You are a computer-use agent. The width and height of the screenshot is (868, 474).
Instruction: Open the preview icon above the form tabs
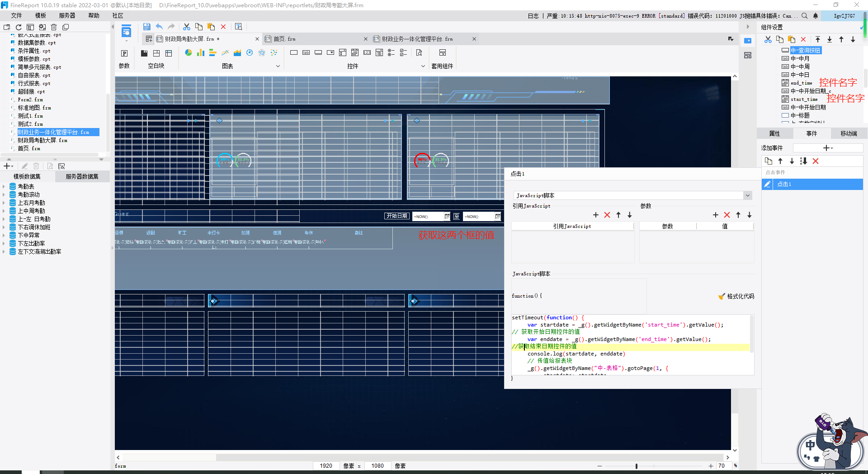coord(239,27)
